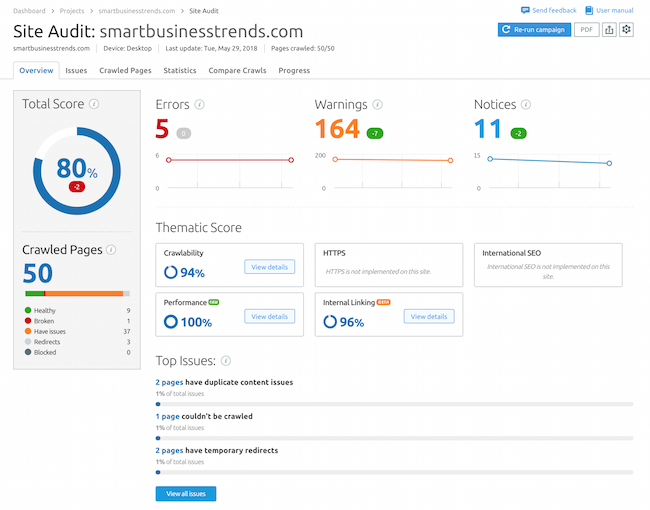Click the International SEO thematic card
650x510 pixels.
point(548,265)
